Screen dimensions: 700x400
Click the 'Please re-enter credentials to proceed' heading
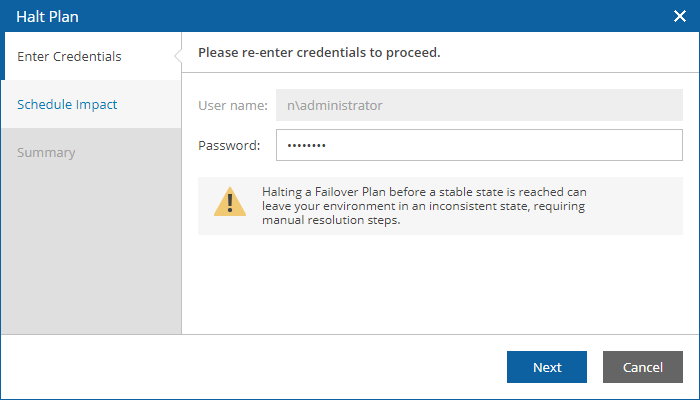[x=319, y=52]
